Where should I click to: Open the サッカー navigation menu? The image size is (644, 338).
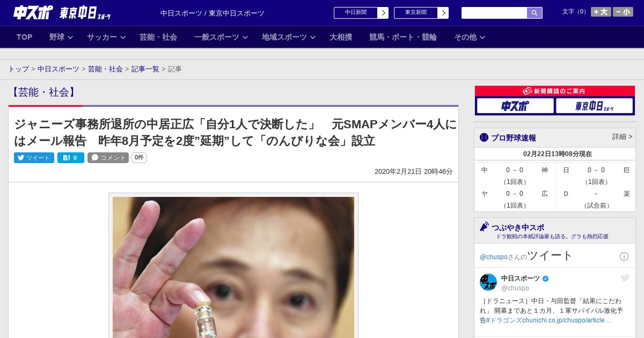coord(102,37)
